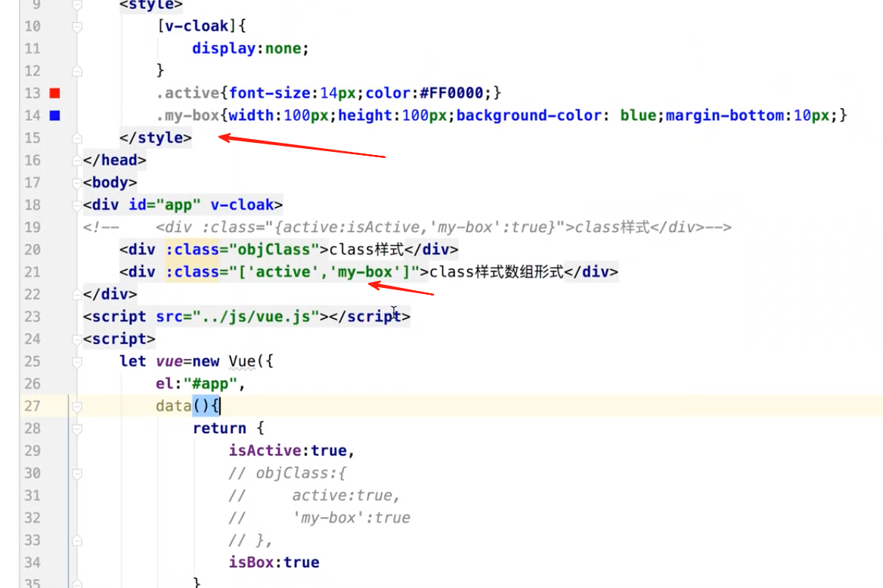The width and height of the screenshot is (883, 588).
Task: Click "#app" string on line 26
Action: click(x=211, y=383)
